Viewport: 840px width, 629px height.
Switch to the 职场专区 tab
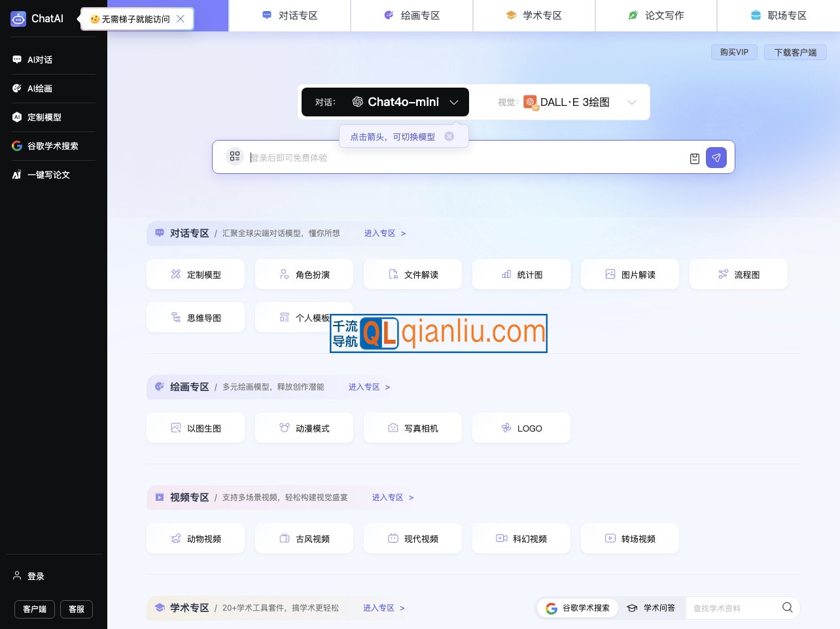click(x=779, y=15)
